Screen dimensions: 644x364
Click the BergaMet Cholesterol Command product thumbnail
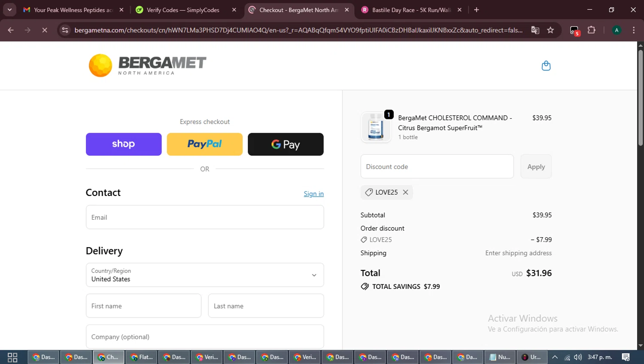(376, 127)
